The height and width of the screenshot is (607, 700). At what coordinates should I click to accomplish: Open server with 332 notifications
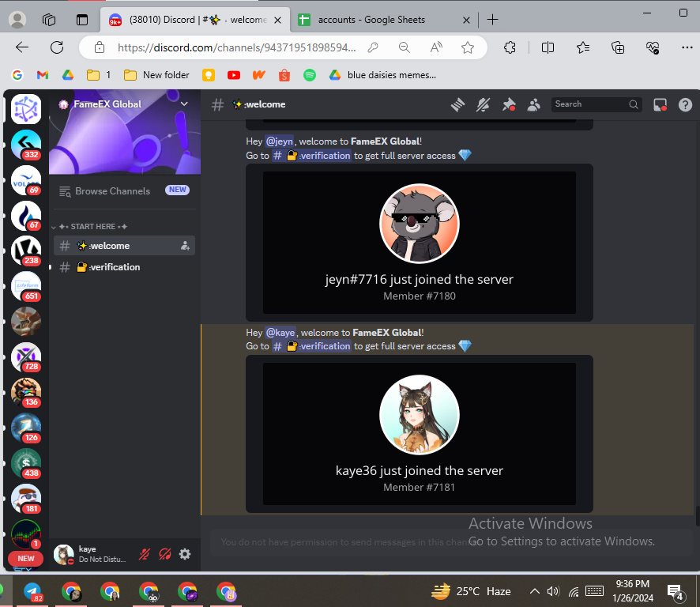coord(26,145)
